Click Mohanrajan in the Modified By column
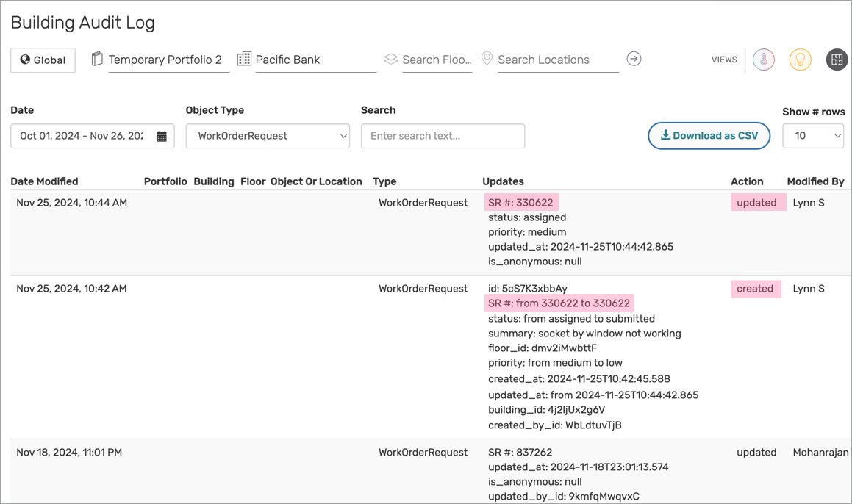The width and height of the screenshot is (852, 504). pos(820,452)
